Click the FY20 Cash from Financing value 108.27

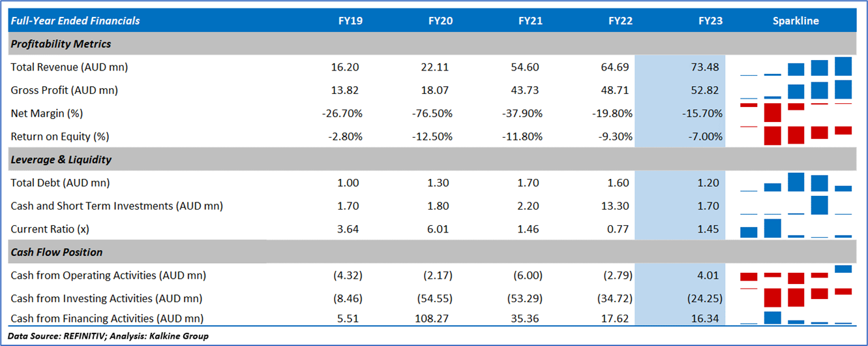point(434,319)
